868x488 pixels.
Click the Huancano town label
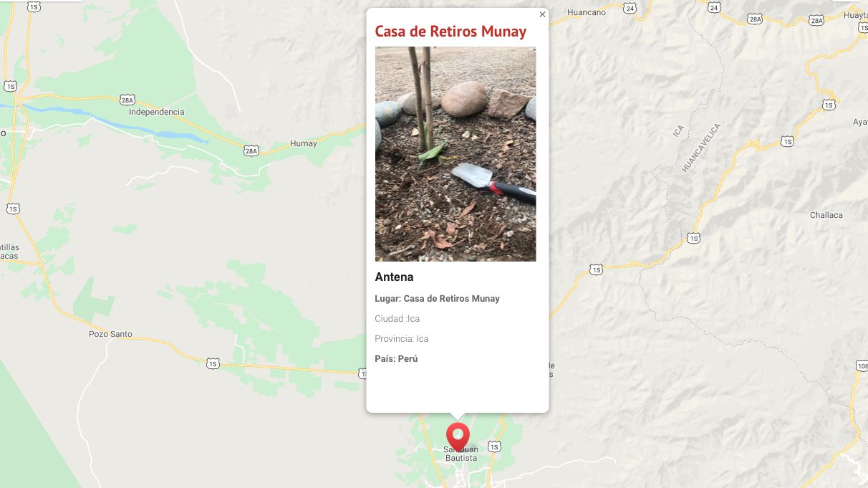pos(587,12)
